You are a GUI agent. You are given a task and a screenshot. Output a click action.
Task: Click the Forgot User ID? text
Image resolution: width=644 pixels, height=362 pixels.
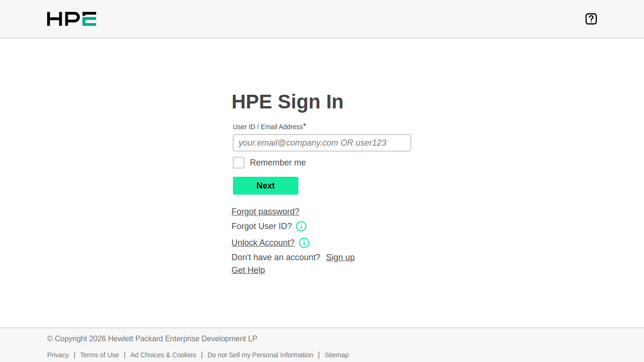[262, 226]
